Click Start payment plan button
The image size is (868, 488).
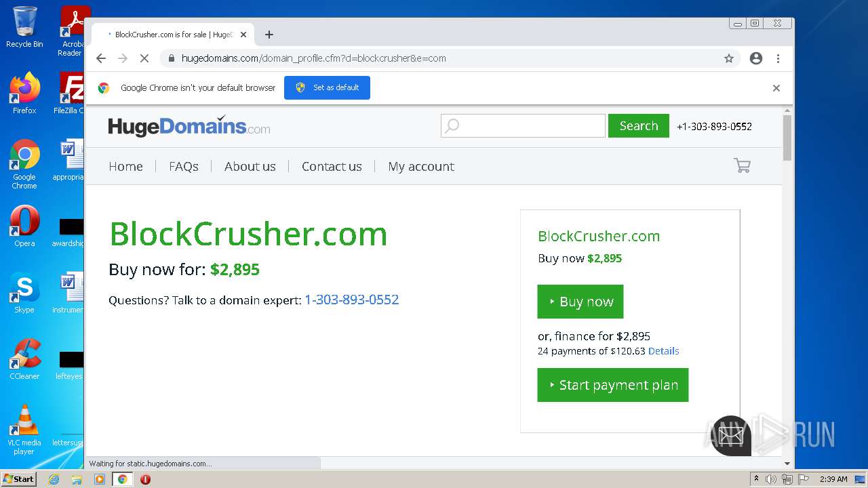[613, 385]
